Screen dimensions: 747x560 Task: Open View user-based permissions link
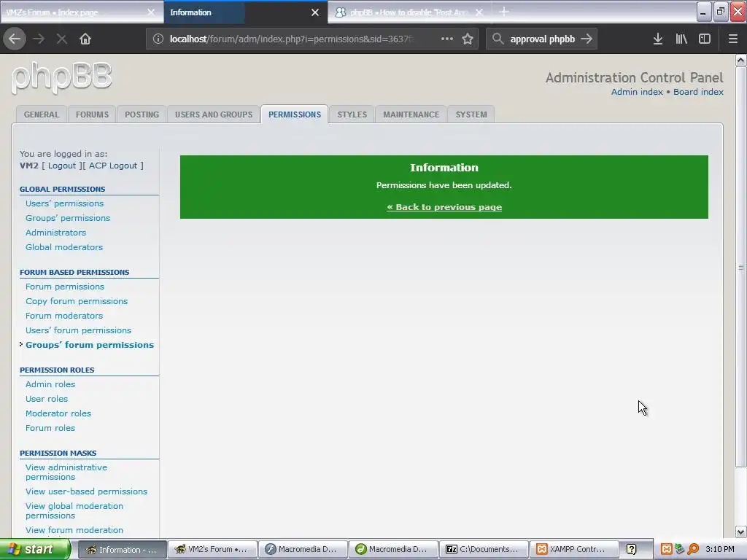coord(86,491)
